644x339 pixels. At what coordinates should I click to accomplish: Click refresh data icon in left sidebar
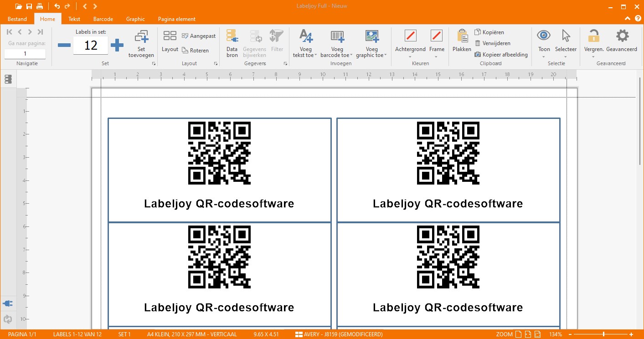[8, 319]
